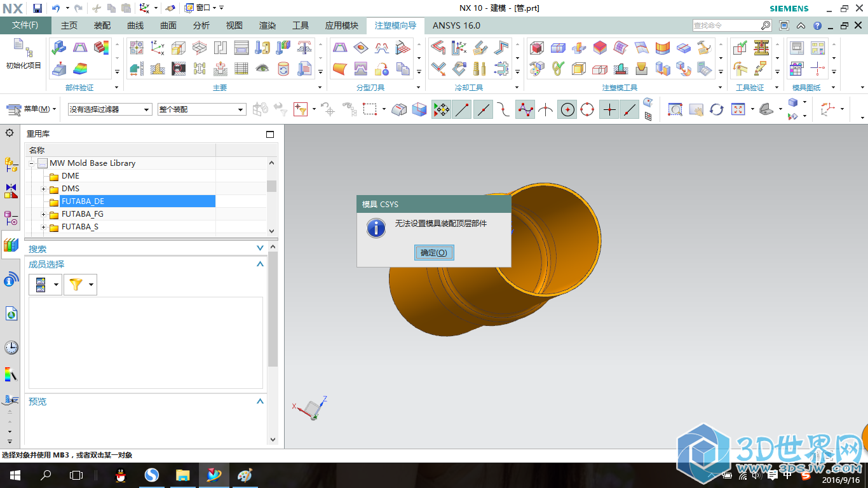The height and width of the screenshot is (488, 868).
Task: Click the reuse library tree scrollbar thumb
Action: pyautogui.click(x=272, y=186)
